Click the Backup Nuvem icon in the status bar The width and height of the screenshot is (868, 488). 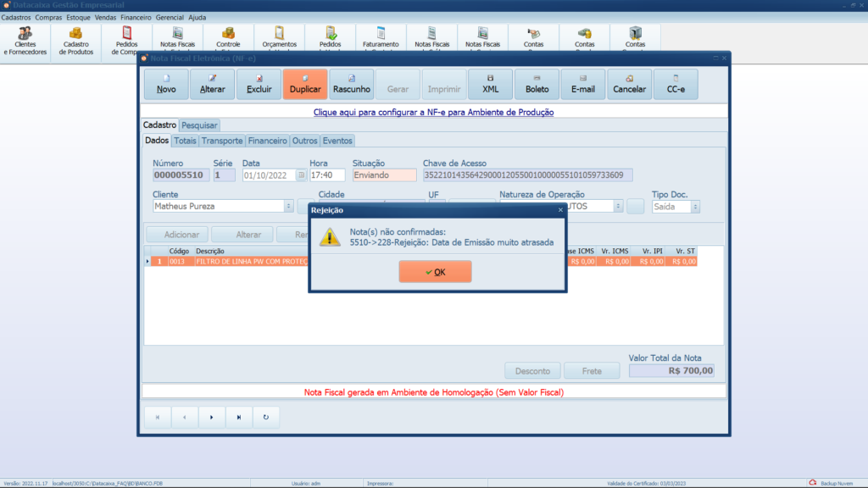(812, 483)
